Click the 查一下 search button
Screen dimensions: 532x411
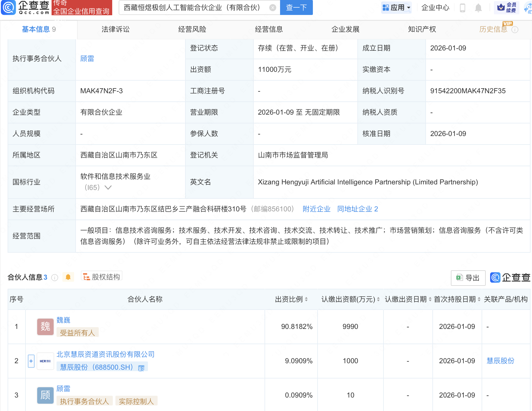click(x=296, y=8)
